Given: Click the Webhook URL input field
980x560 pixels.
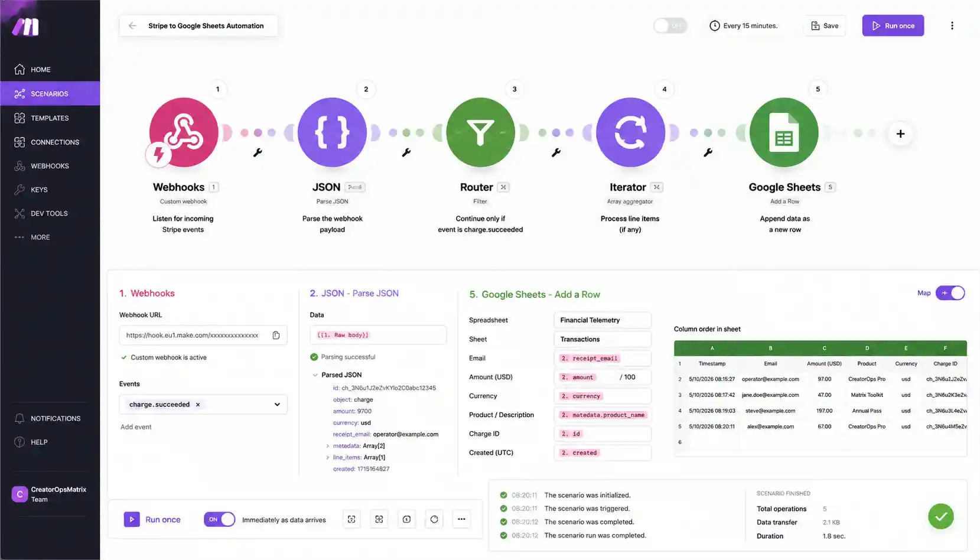Looking at the screenshot, I should pos(203,335).
